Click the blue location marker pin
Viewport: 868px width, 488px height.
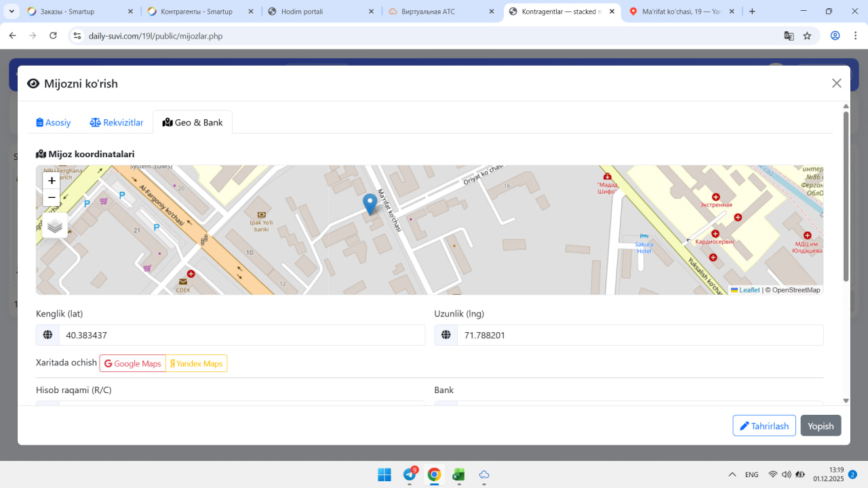(x=370, y=203)
